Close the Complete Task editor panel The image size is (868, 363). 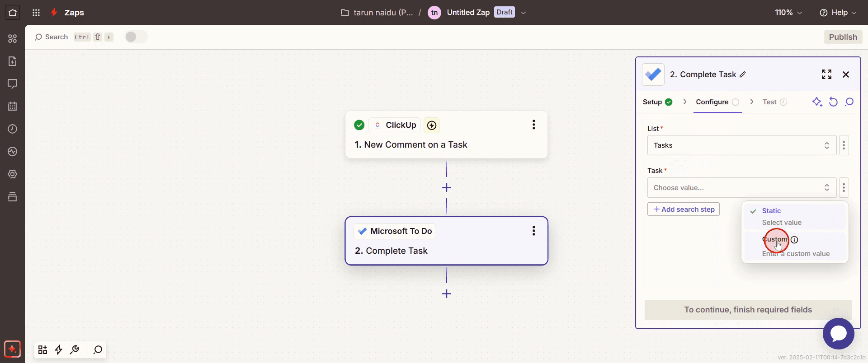pyautogui.click(x=846, y=74)
